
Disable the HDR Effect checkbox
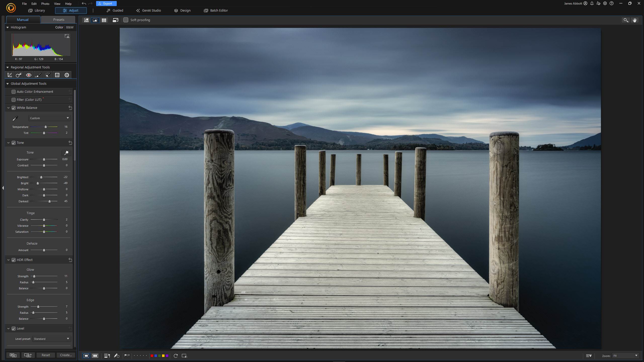tap(14, 260)
